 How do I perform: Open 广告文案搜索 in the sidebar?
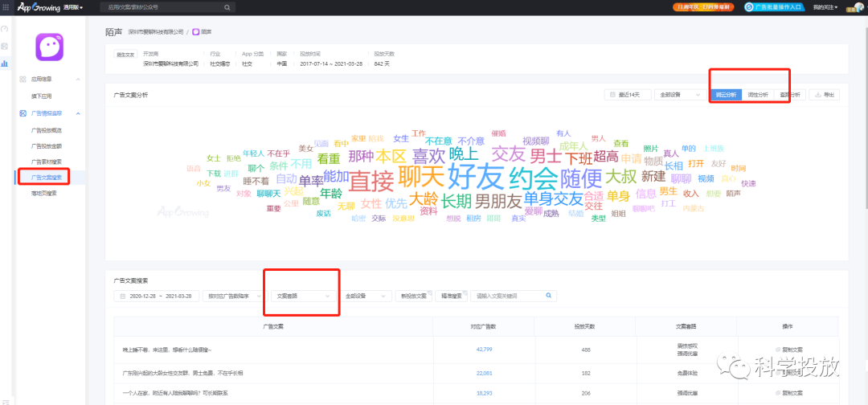[x=51, y=178]
